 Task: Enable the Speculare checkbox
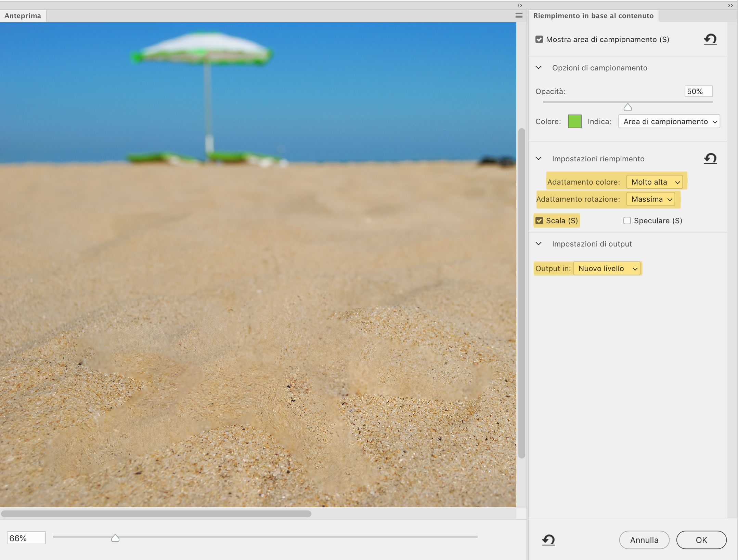(627, 221)
